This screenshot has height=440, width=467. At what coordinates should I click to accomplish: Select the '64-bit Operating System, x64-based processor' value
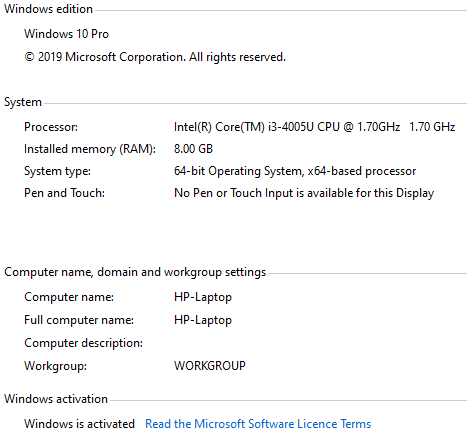[x=295, y=171]
